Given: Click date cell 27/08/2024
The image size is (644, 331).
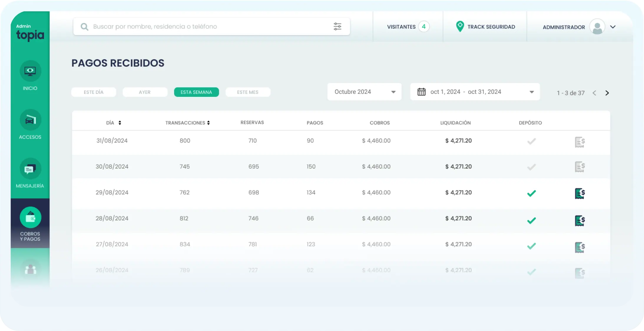Looking at the screenshot, I should (112, 244).
